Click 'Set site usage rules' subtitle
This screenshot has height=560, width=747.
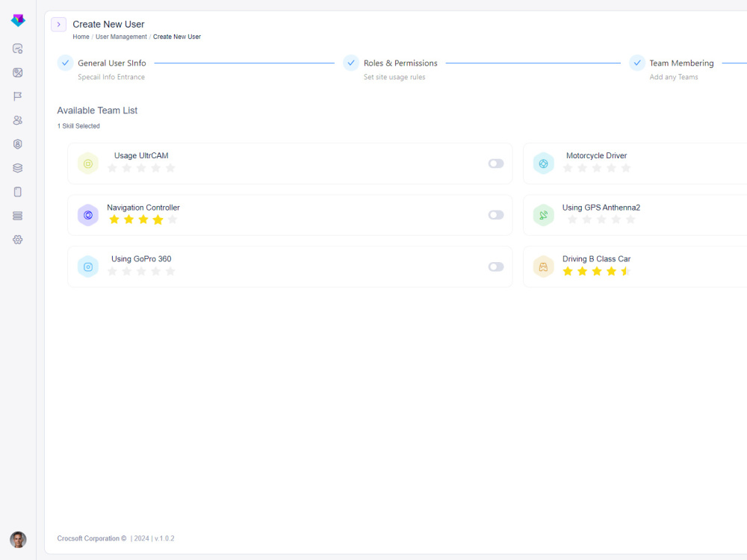coord(394,77)
